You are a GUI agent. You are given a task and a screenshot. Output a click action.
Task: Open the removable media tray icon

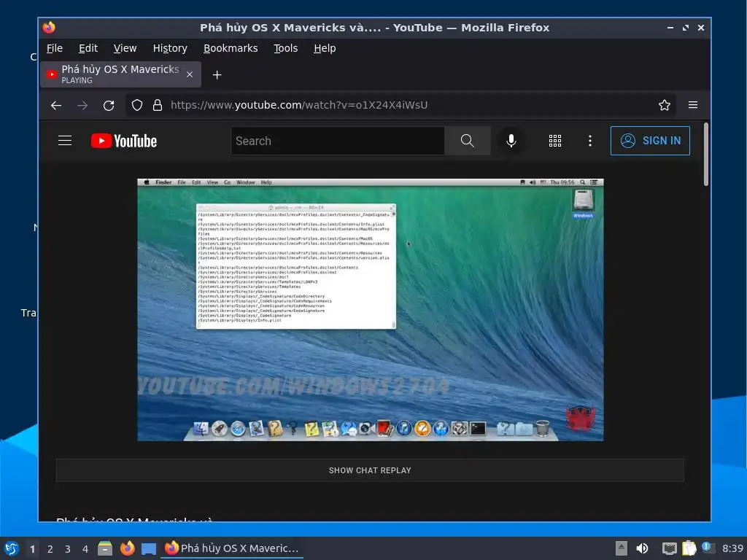pos(621,548)
